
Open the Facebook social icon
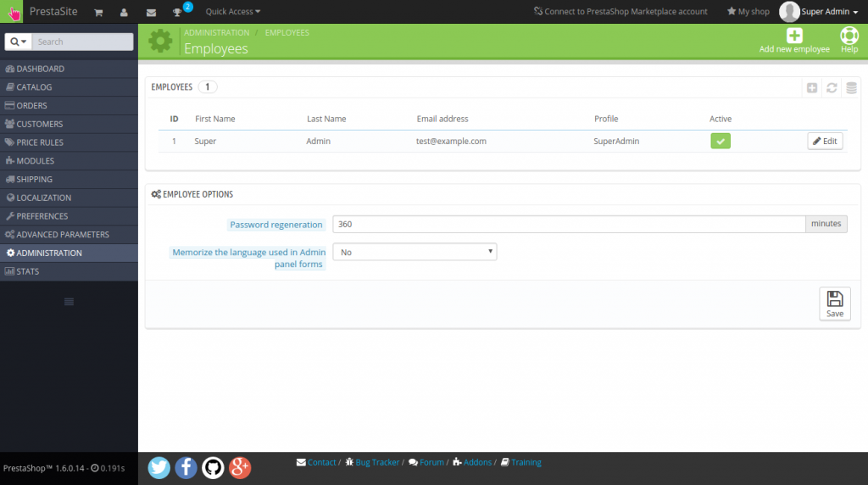[x=186, y=468]
